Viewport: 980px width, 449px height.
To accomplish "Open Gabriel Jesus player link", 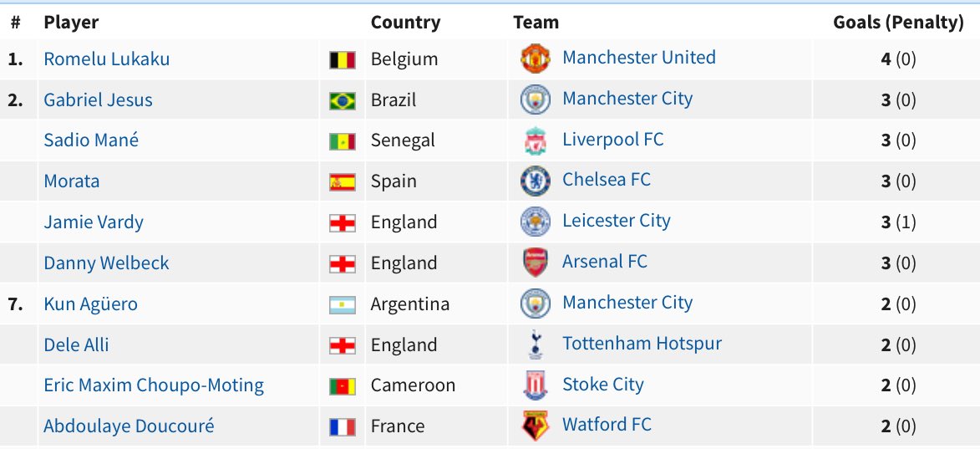I will click(x=98, y=99).
